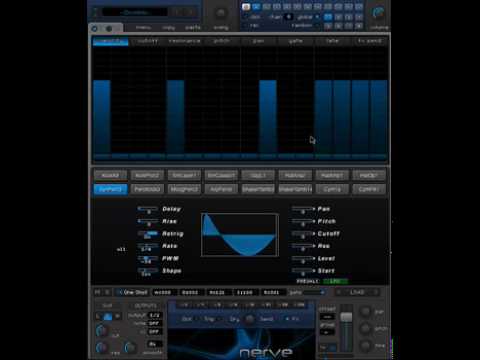480x360 pixels.
Task: Click the pitch knob near channel fader
Action: (x=366, y=328)
